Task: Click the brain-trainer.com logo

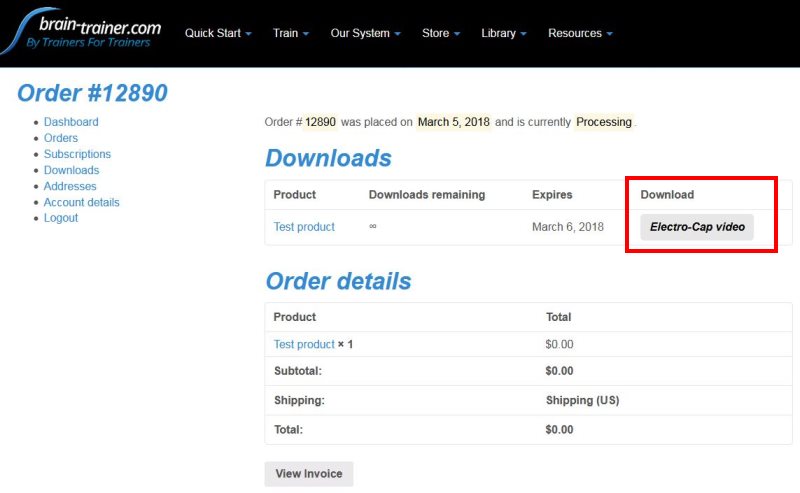Action: pyautogui.click(x=82, y=32)
